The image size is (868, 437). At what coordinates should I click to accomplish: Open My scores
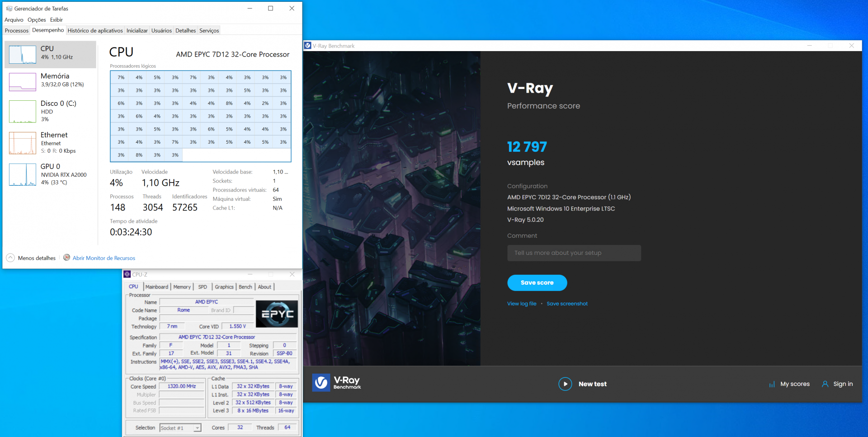[x=795, y=384]
